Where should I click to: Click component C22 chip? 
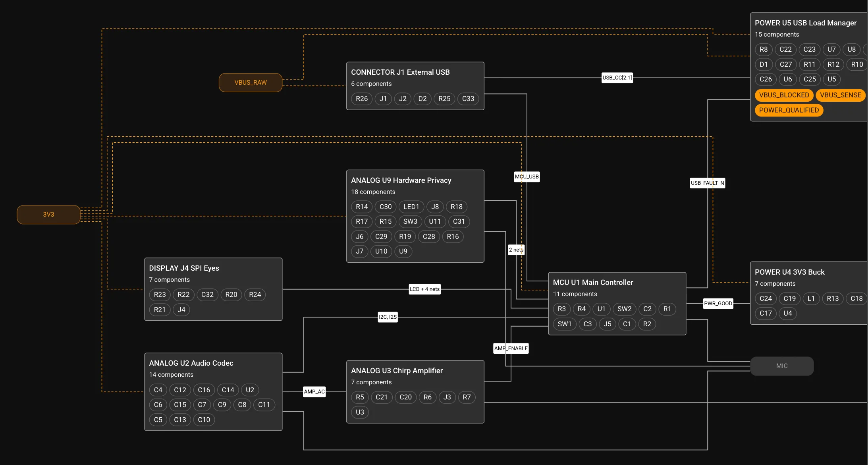785,50
